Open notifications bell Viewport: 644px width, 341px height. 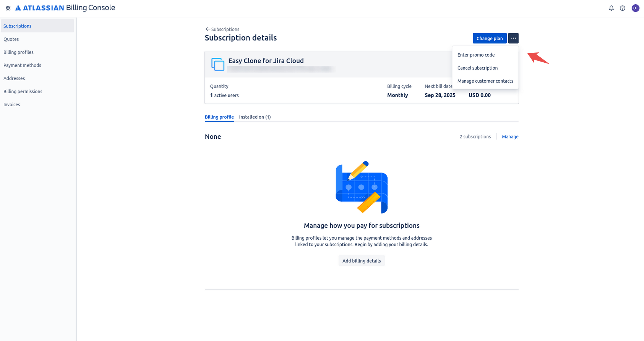(611, 8)
